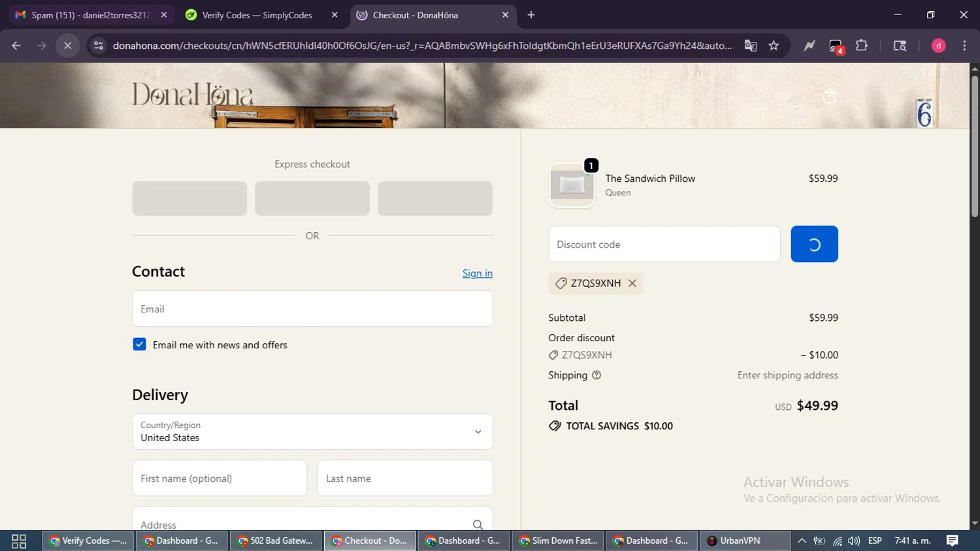Click the Apply discount button
This screenshot has height=551, width=980.
click(814, 244)
